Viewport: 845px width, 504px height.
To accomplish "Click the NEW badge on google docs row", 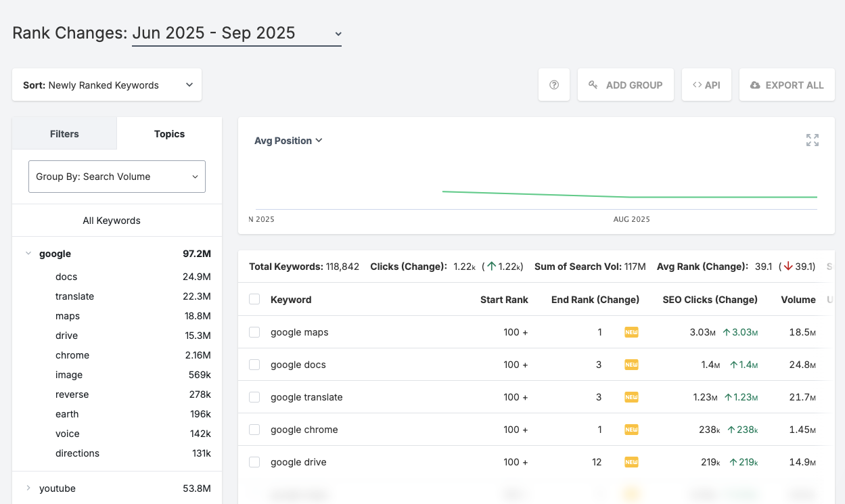I will tap(631, 365).
